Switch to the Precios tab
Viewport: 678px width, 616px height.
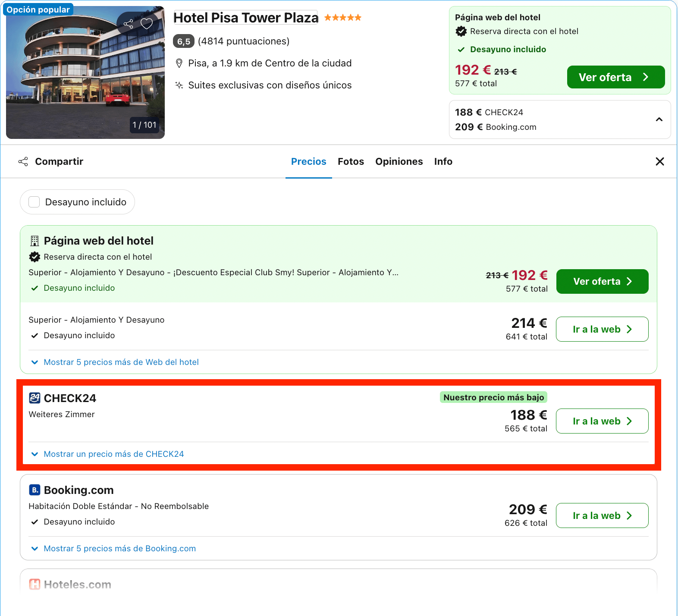click(309, 162)
